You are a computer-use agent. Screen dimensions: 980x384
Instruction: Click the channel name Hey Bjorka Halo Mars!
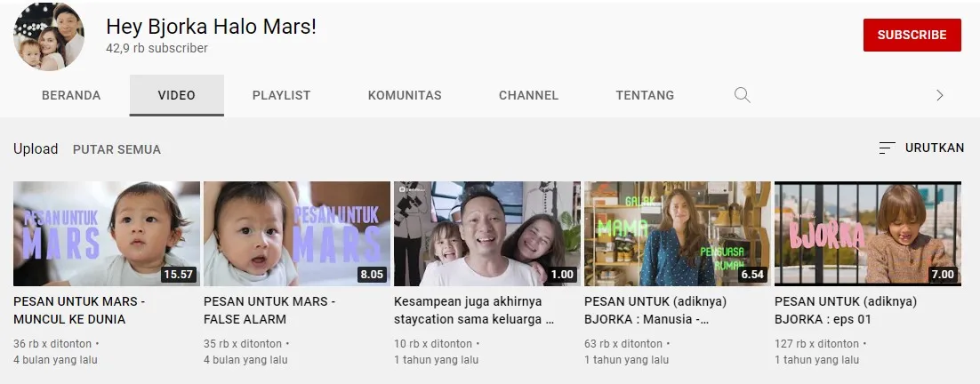(x=212, y=27)
